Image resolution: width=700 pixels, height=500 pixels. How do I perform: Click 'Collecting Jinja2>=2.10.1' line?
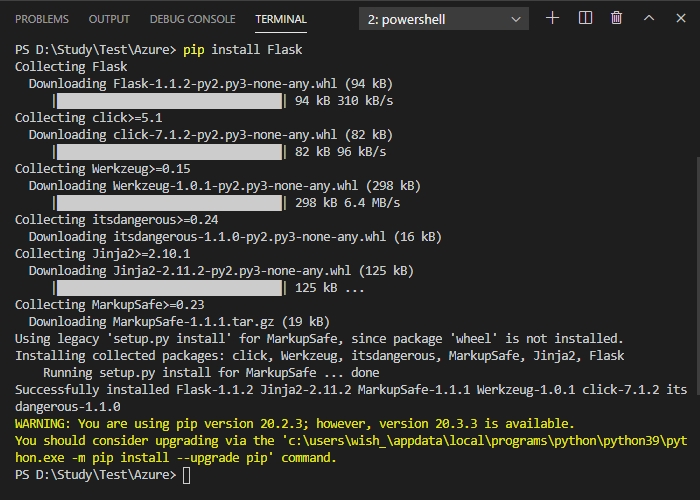point(103,254)
